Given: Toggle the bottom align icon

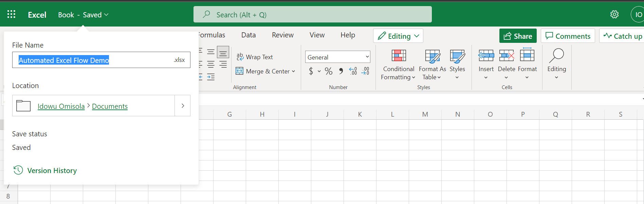Looking at the screenshot, I should coord(223,52).
